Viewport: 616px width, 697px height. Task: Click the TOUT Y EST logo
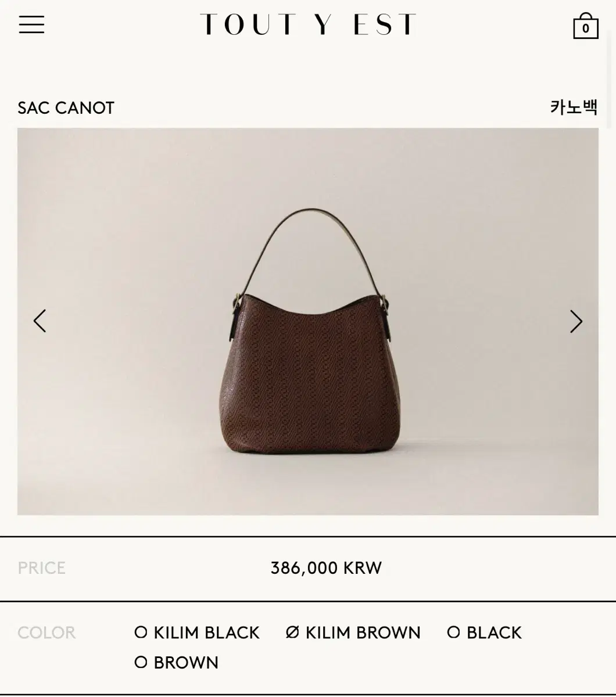(x=307, y=24)
